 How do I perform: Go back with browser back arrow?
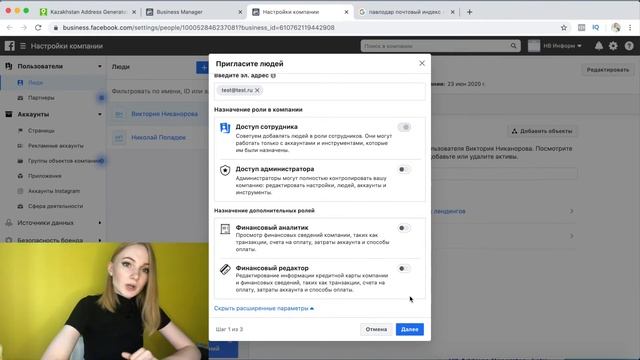click(x=9, y=28)
